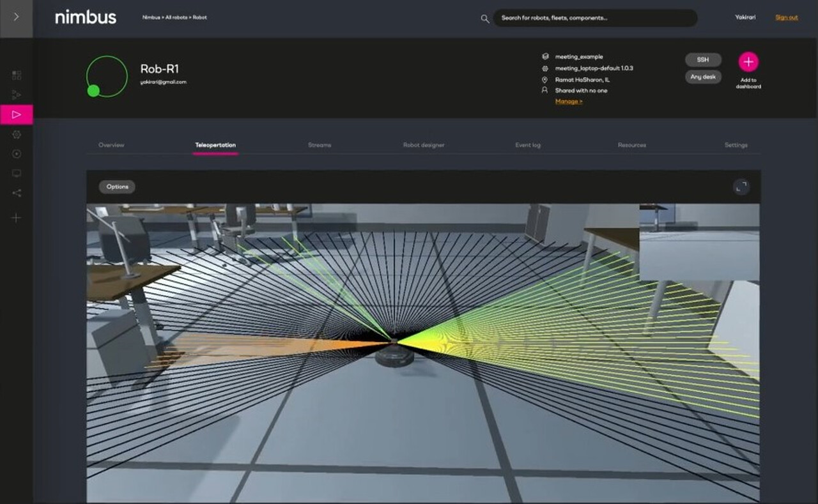Open the Robot designer tab
818x504 pixels.
(x=424, y=145)
